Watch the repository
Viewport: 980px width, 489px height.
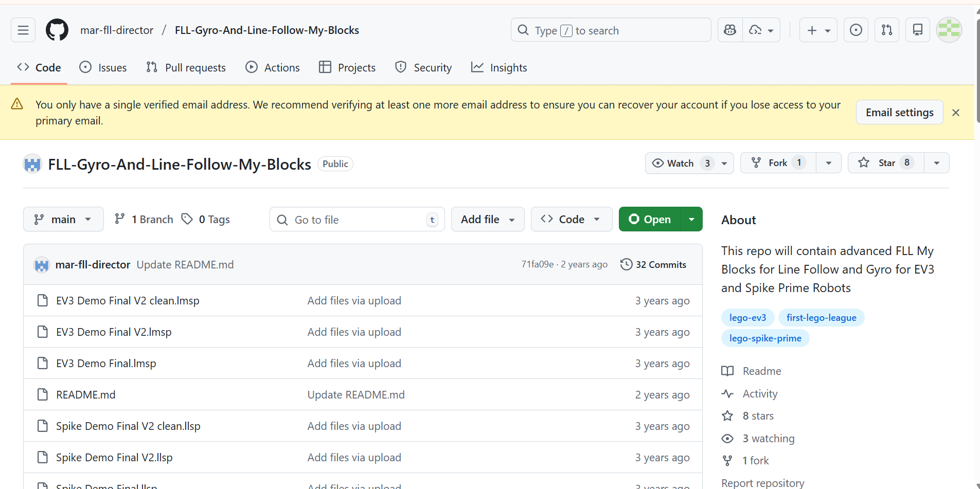(x=680, y=163)
